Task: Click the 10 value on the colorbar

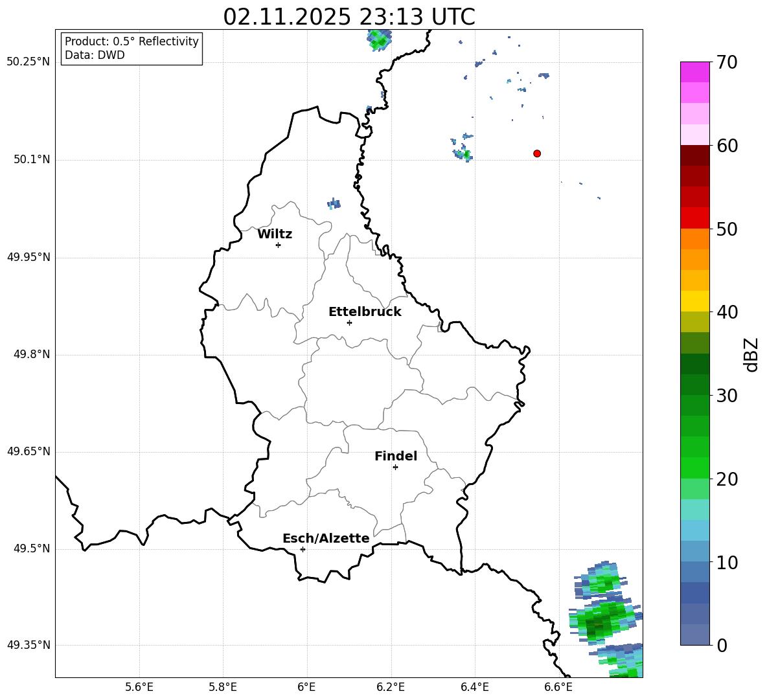Action: (x=726, y=563)
